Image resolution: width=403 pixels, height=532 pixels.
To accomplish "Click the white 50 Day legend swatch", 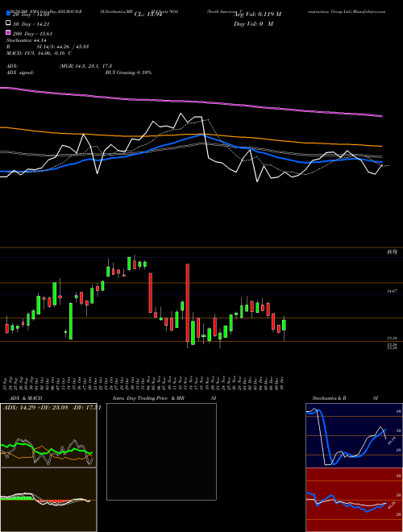I will [x=9, y=23].
